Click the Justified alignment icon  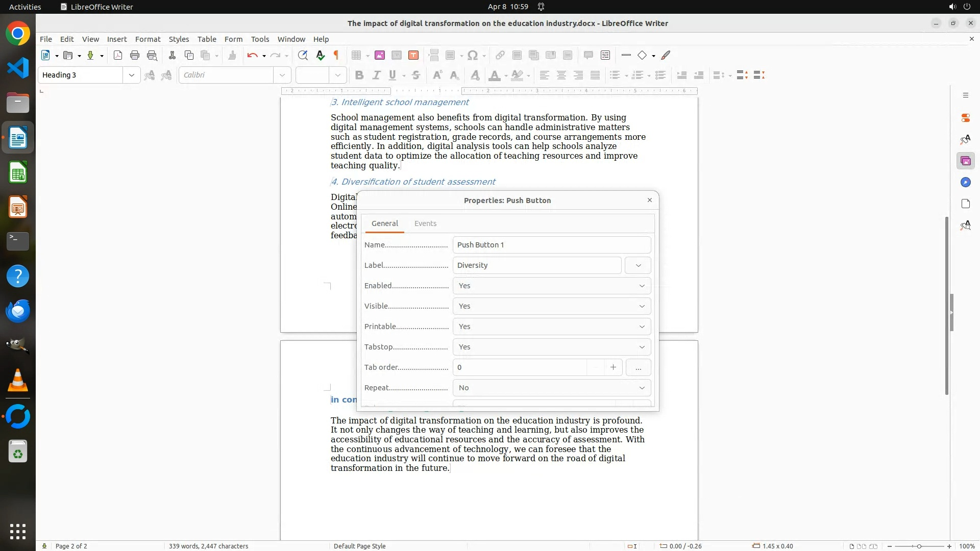pos(595,75)
